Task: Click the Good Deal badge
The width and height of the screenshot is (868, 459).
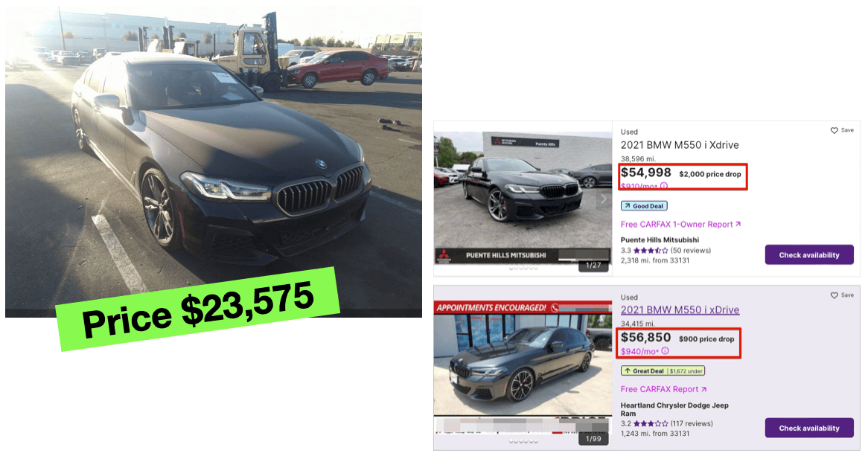Action: [x=644, y=206]
